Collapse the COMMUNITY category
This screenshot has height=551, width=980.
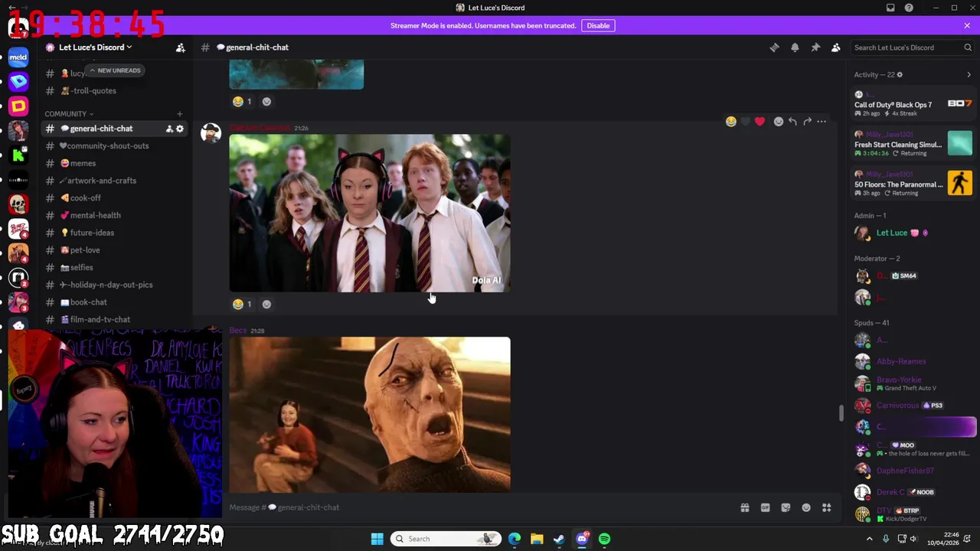(x=69, y=114)
